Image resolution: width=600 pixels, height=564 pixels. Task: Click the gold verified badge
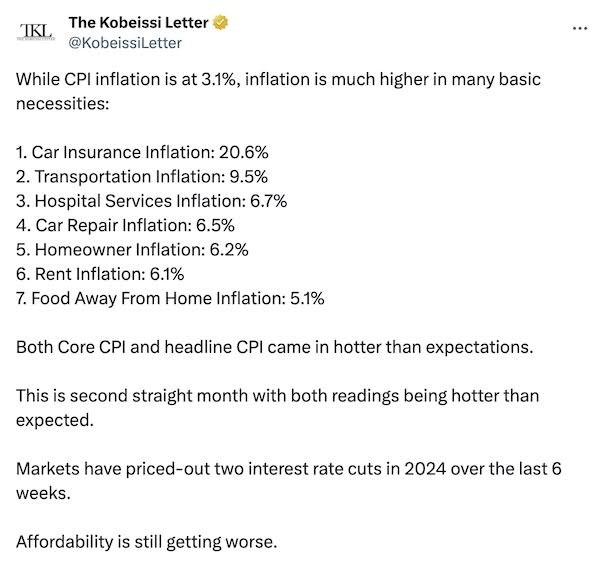(220, 23)
